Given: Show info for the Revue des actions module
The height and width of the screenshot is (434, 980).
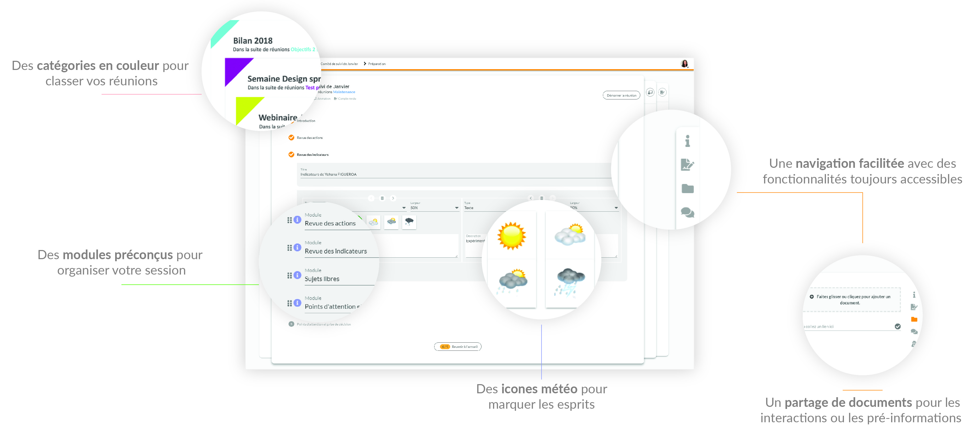Looking at the screenshot, I should coord(297,220).
